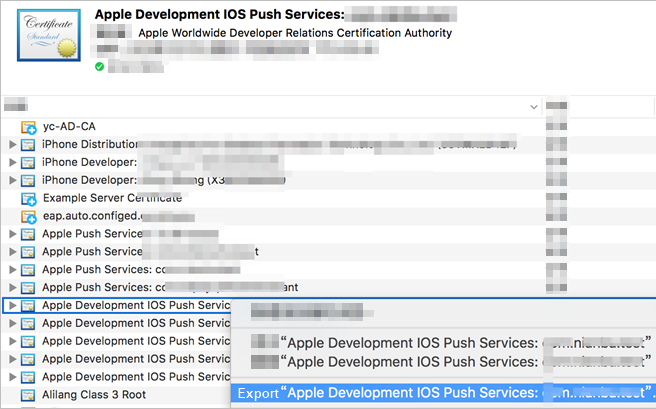This screenshot has height=409, width=656.
Task: Expand the first iPhone Developer certificate
Action: (13, 162)
